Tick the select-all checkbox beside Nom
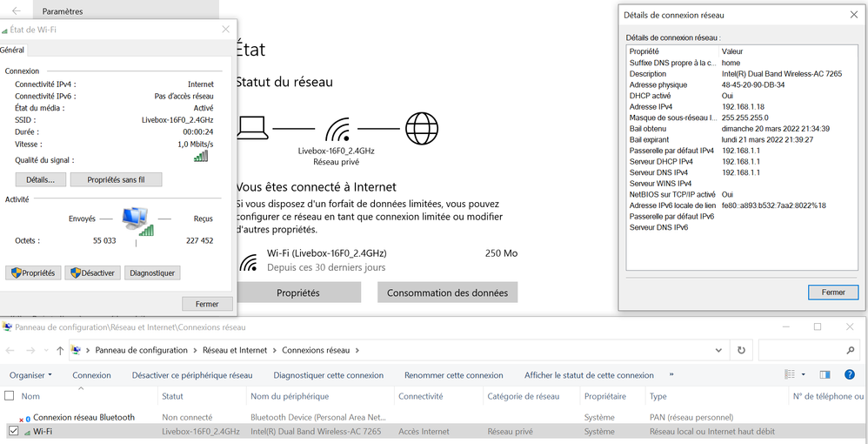The width and height of the screenshot is (868, 444). click(x=10, y=396)
